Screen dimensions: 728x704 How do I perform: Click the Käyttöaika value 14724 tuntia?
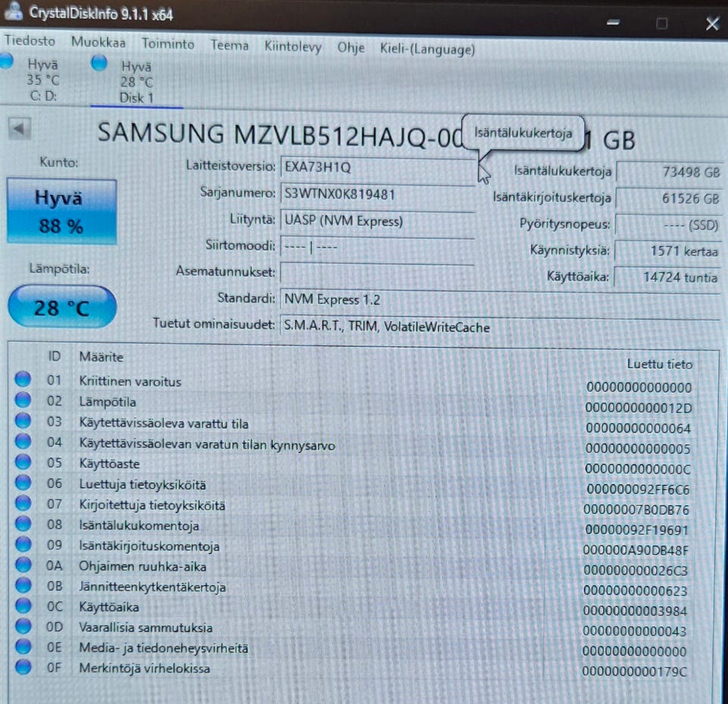coord(667,277)
